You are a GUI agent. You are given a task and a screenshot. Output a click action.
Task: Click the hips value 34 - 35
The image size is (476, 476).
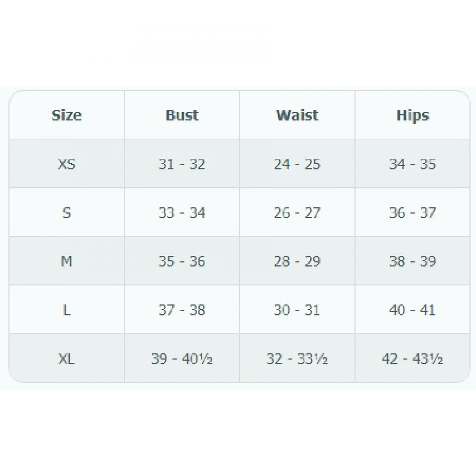(x=412, y=164)
